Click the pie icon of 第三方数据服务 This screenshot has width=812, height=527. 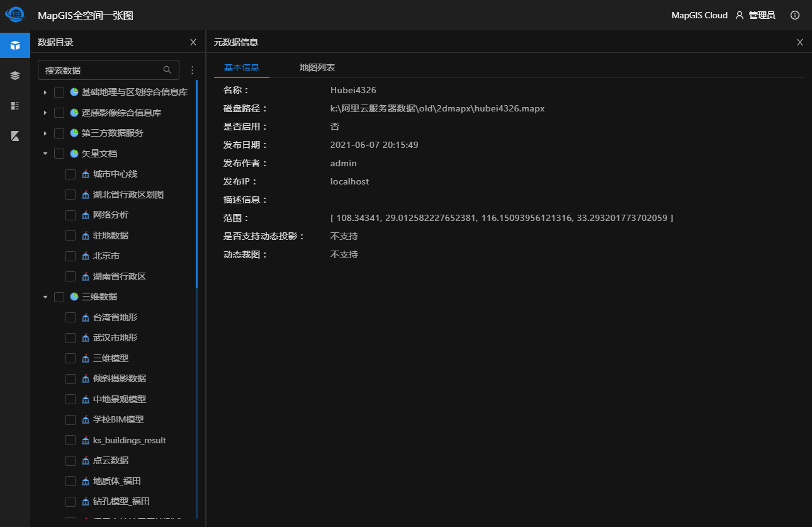pyautogui.click(x=74, y=133)
